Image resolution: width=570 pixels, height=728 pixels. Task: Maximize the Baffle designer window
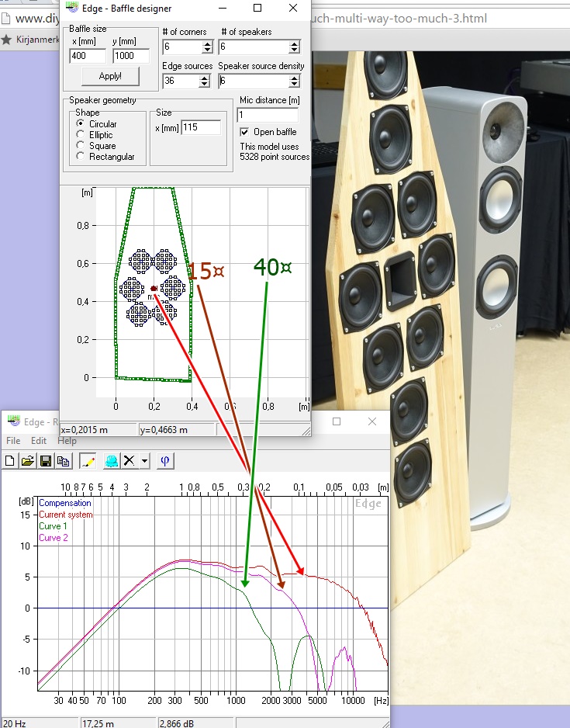pyautogui.click(x=257, y=8)
